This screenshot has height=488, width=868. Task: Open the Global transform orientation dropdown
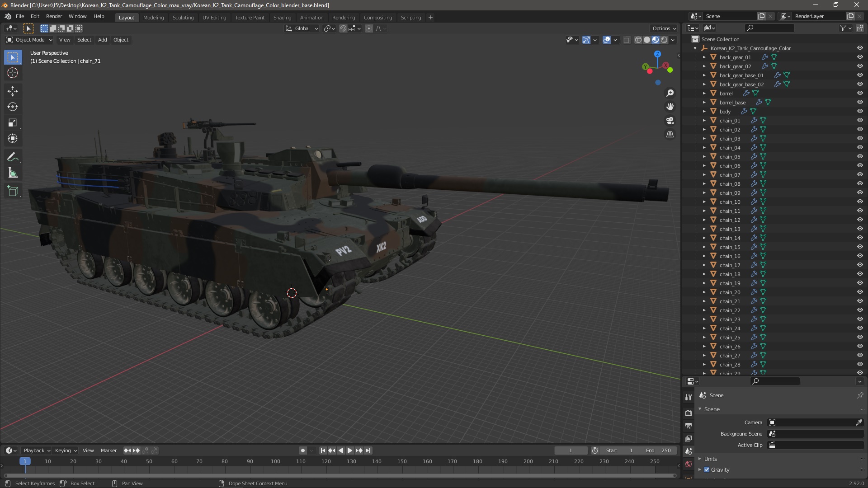pos(302,28)
